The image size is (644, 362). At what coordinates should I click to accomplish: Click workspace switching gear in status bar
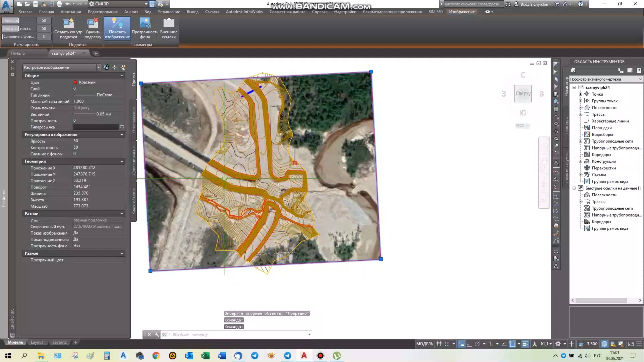coord(558,344)
